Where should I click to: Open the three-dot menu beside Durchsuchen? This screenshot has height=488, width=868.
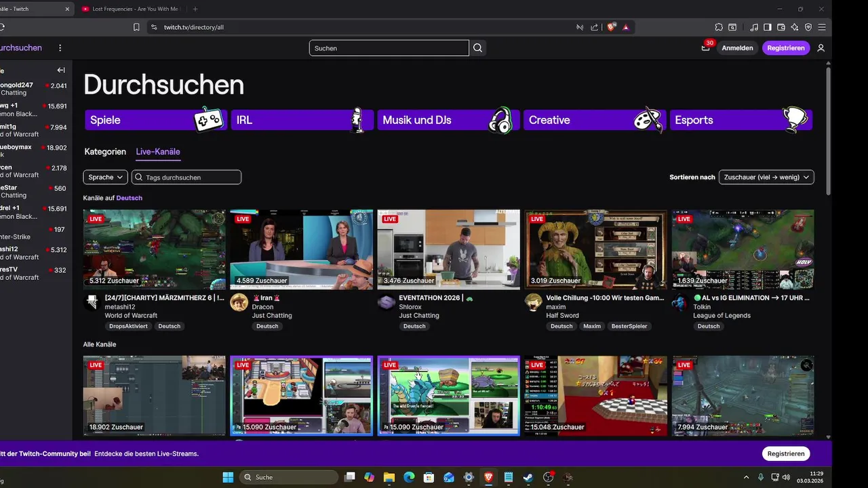point(60,48)
